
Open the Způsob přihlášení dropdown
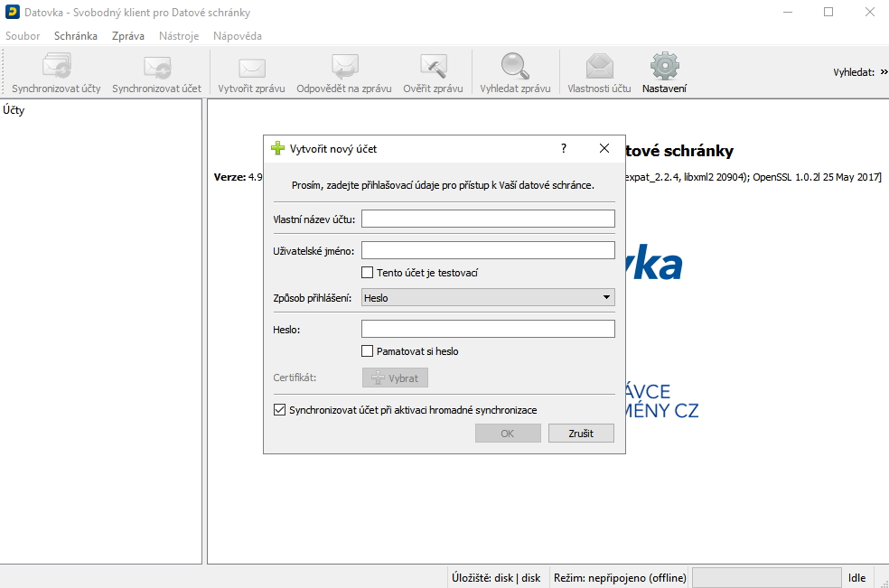click(488, 297)
